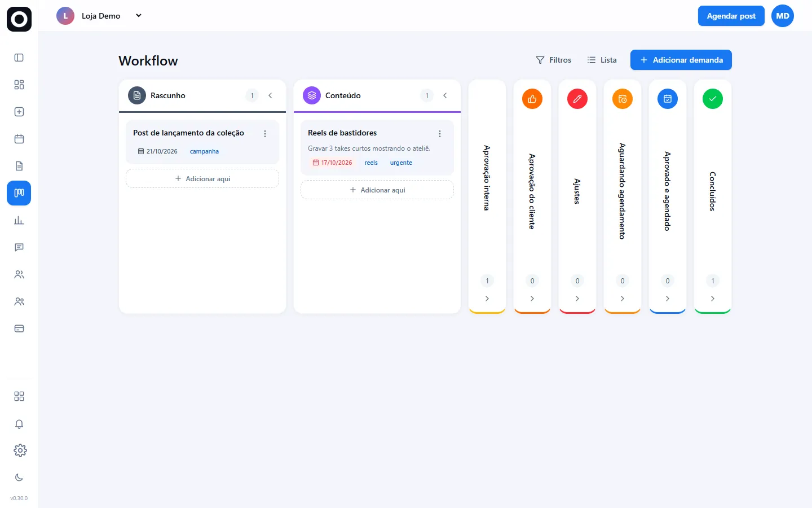Open options menu for Post de lançamento card
This screenshot has height=508, width=812.
coord(265,134)
